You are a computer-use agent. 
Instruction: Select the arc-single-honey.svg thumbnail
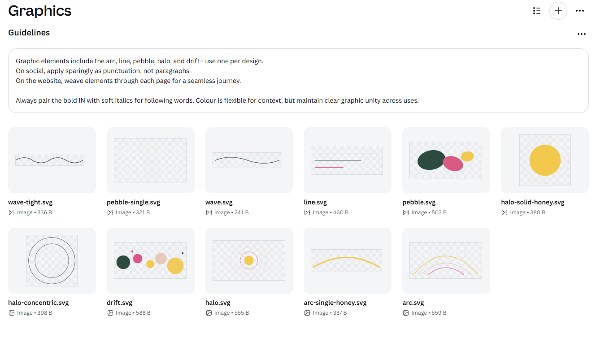tap(348, 260)
